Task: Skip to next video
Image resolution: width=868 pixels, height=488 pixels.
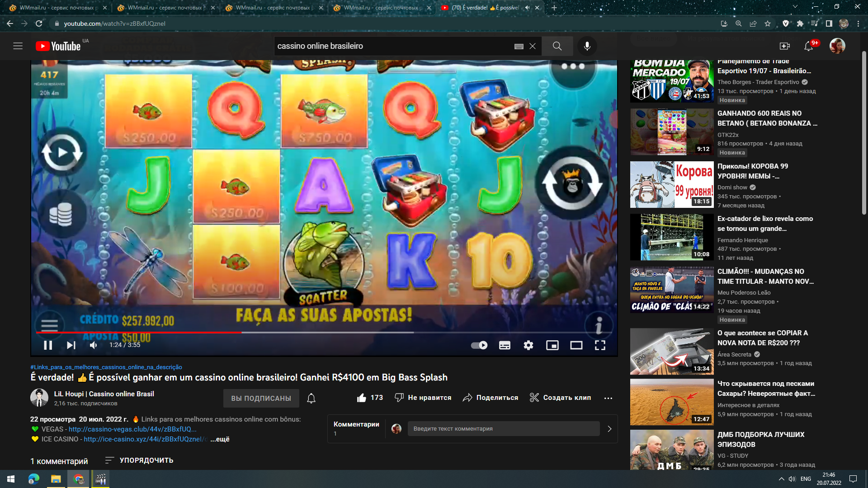Action: pos(71,345)
